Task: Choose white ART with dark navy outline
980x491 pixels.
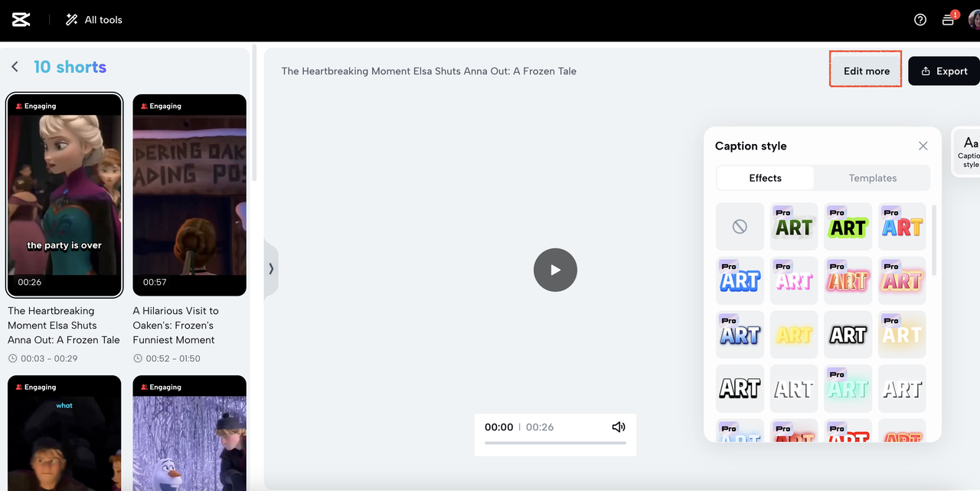Action: (740, 334)
